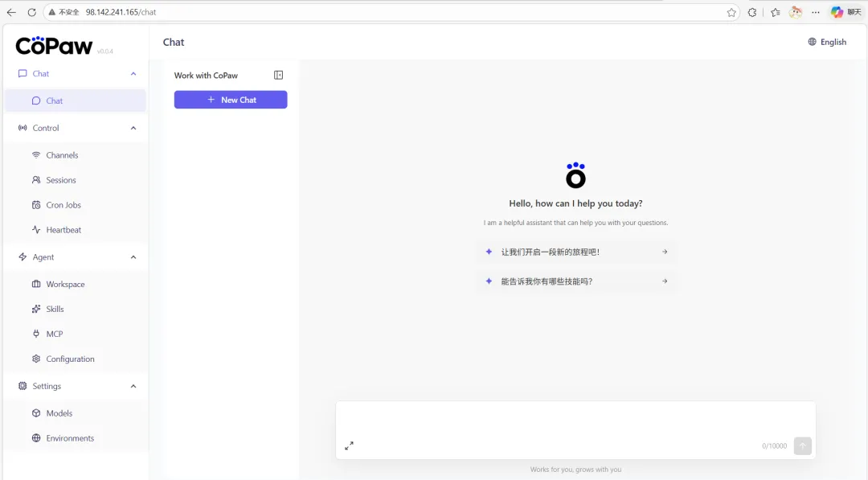Click the browser address bar URL

coord(121,12)
